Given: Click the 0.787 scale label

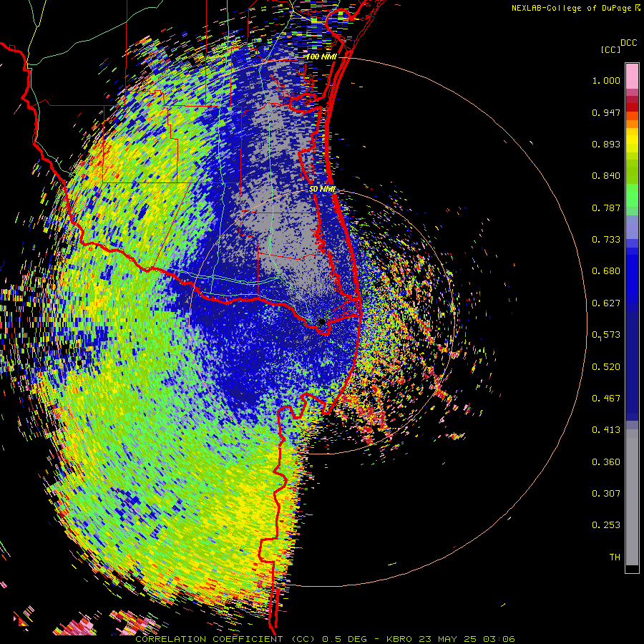Looking at the screenshot, I should (x=606, y=208).
